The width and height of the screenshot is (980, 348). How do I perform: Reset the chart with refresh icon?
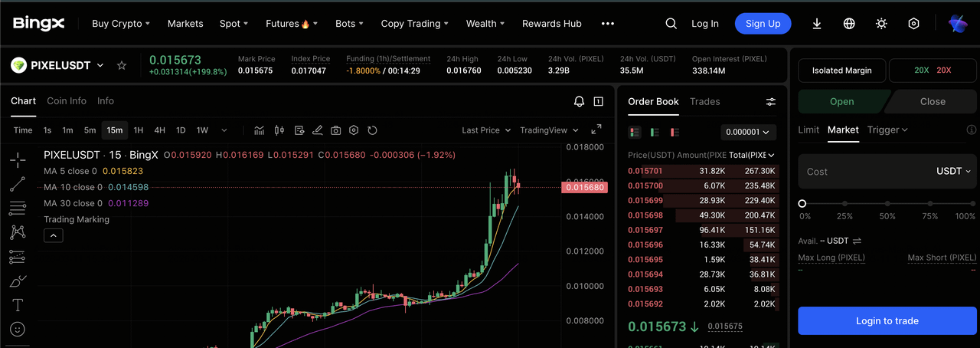(373, 130)
